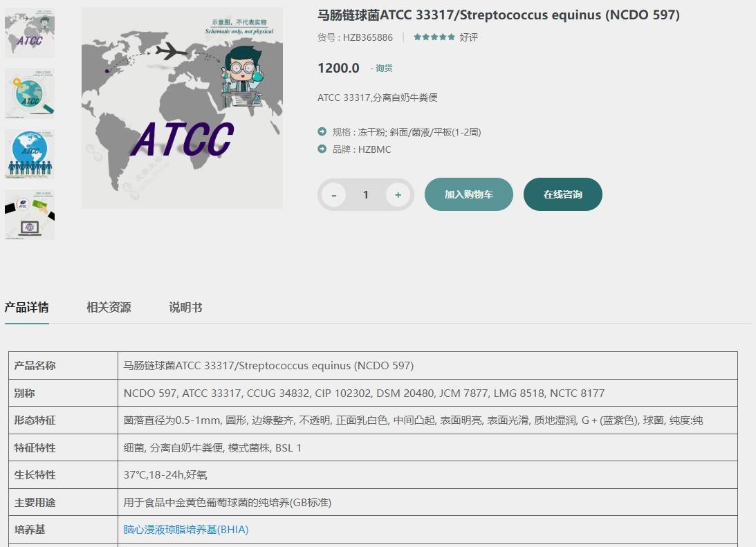The height and width of the screenshot is (547, 756).
Task: Open the 询货 inquiry link
Action: (383, 68)
